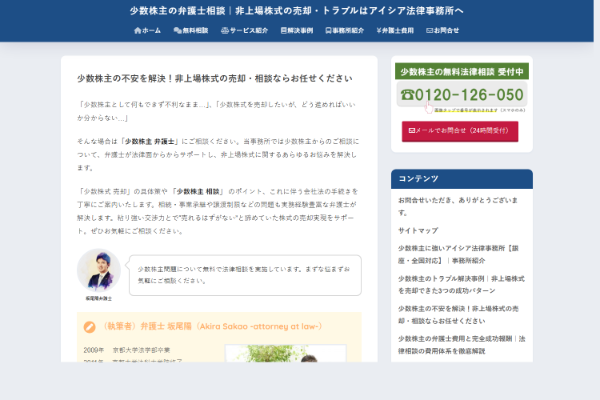The width and height of the screenshot is (600, 400).
Task: Open 少数株主の弁護士費用と完全成功報酬 sidebar link
Action: click(x=461, y=345)
